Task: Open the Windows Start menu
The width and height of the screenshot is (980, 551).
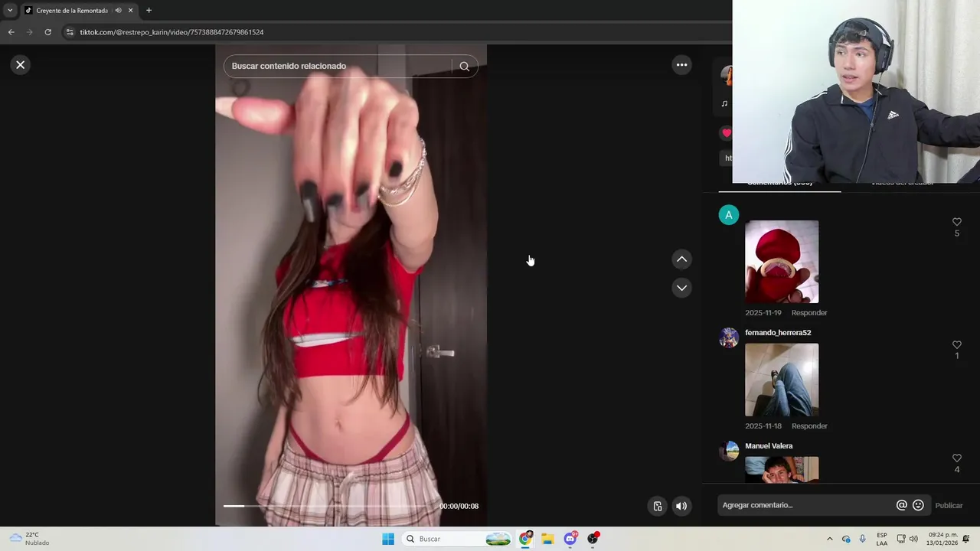Action: pyautogui.click(x=388, y=539)
